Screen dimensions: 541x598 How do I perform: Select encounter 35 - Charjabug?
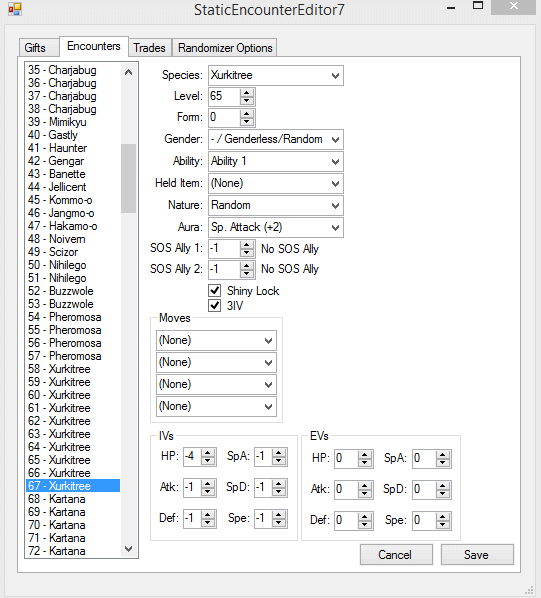tap(73, 70)
